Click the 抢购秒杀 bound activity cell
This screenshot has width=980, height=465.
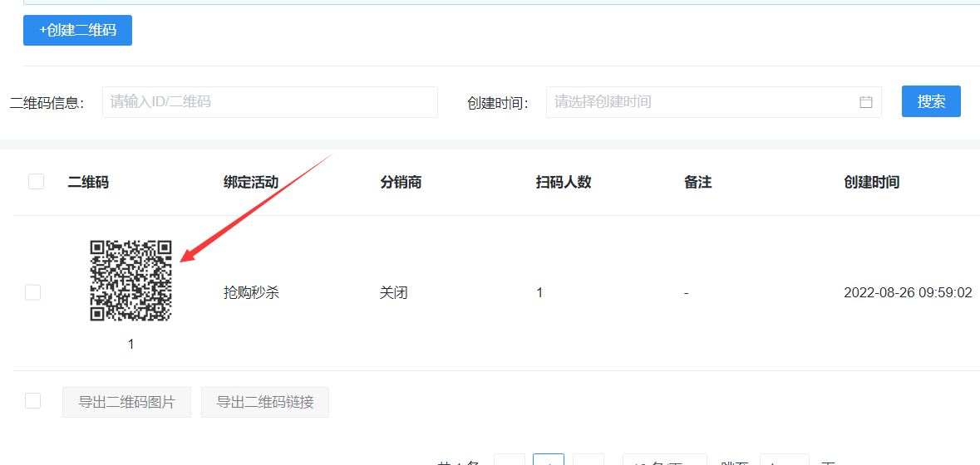point(251,293)
